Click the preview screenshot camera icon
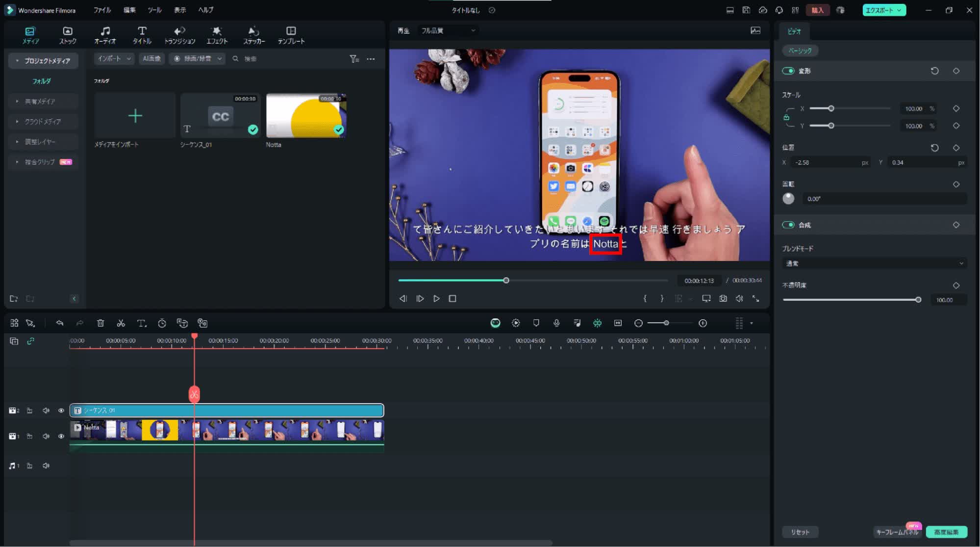980x547 pixels. (723, 298)
